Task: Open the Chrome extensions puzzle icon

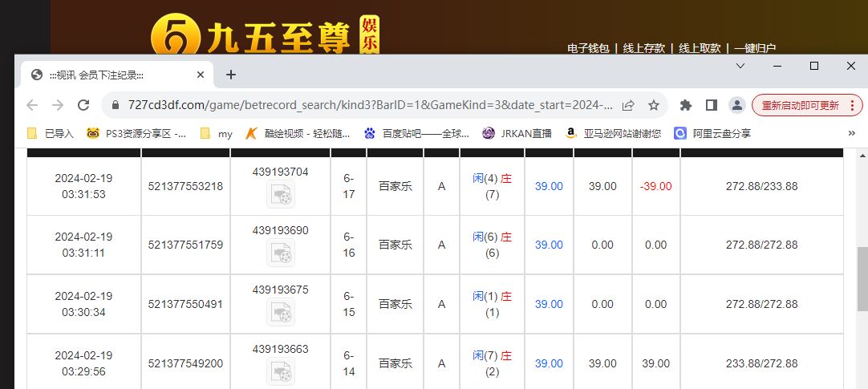Action: [x=685, y=105]
